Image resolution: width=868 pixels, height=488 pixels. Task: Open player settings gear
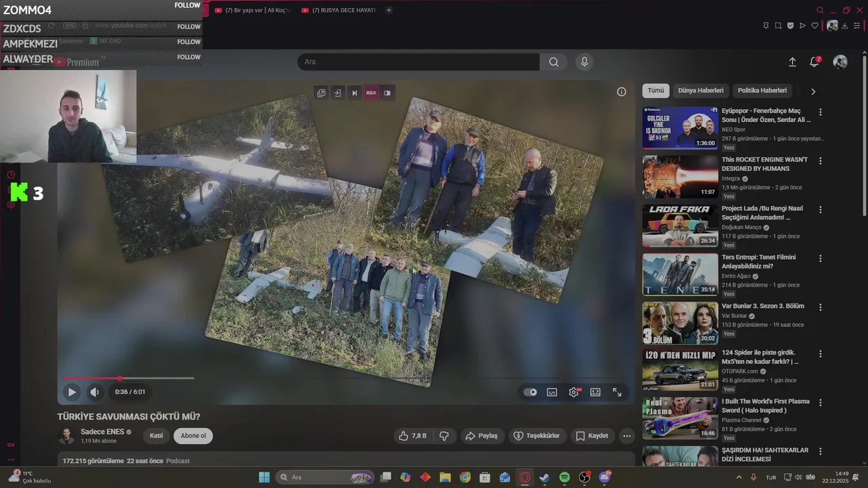(x=574, y=392)
